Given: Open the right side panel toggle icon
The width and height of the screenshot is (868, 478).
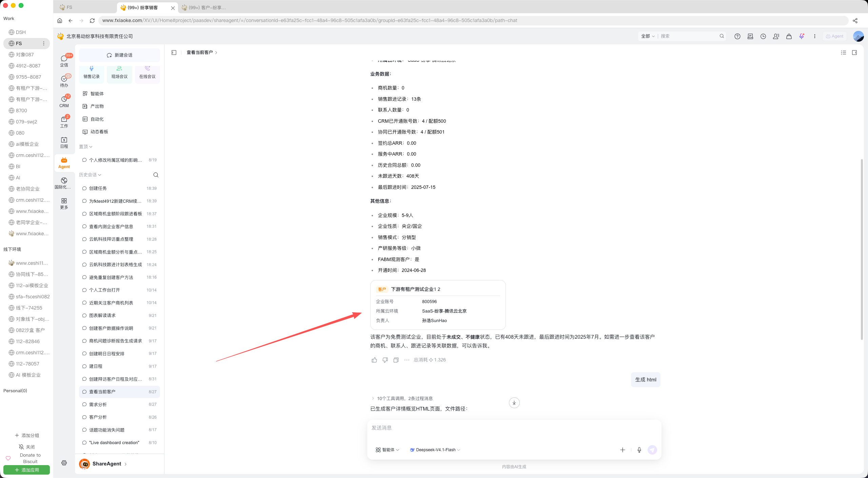Looking at the screenshot, I should (x=854, y=53).
